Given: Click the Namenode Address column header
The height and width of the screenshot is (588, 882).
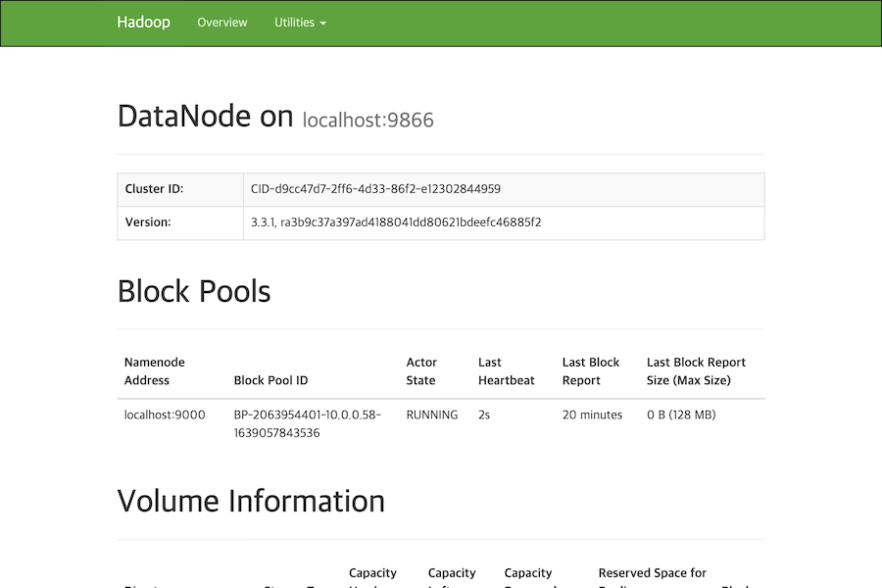Looking at the screenshot, I should (x=155, y=370).
